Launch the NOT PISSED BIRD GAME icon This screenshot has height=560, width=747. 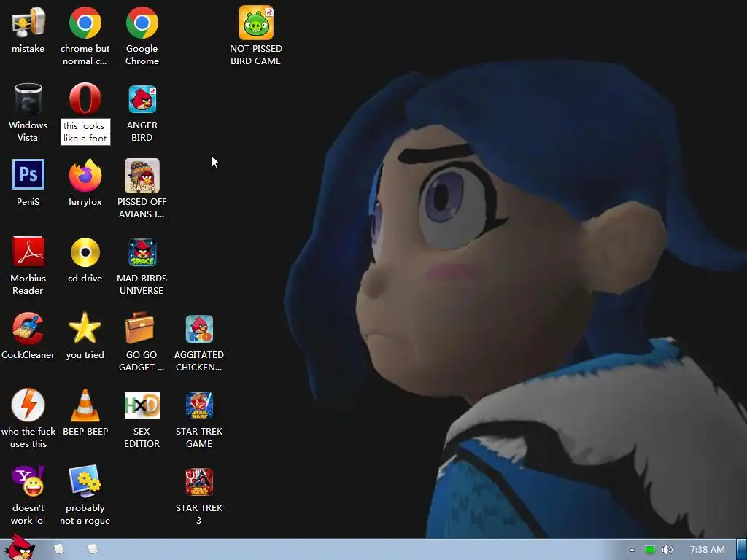pyautogui.click(x=256, y=23)
